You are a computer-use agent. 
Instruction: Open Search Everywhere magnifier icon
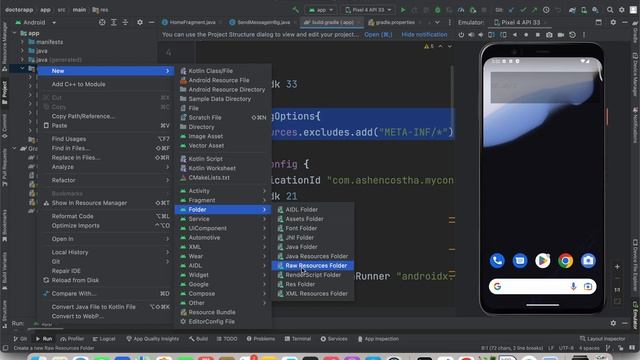(610, 10)
